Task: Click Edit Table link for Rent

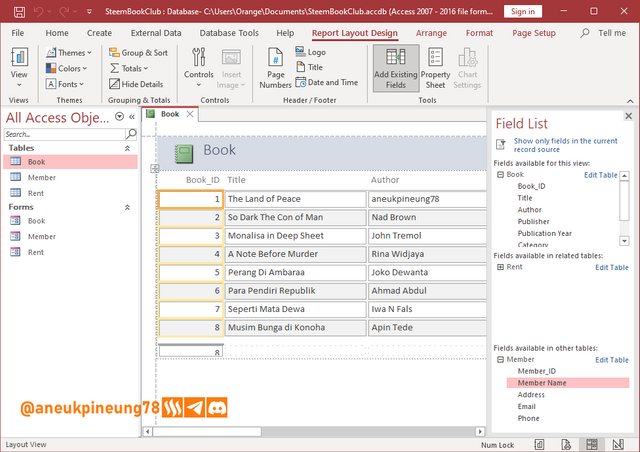Action: 611,267
